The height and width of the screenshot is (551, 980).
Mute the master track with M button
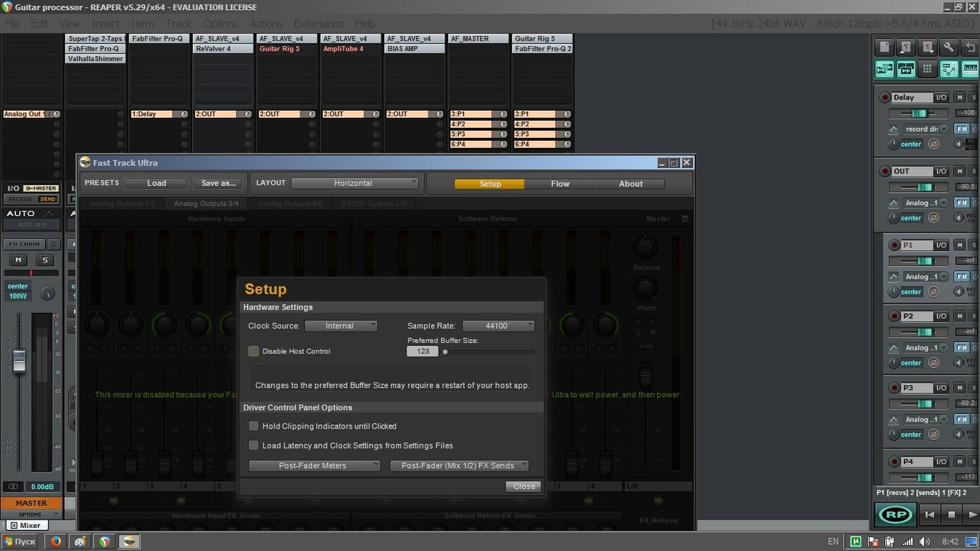[x=18, y=260]
